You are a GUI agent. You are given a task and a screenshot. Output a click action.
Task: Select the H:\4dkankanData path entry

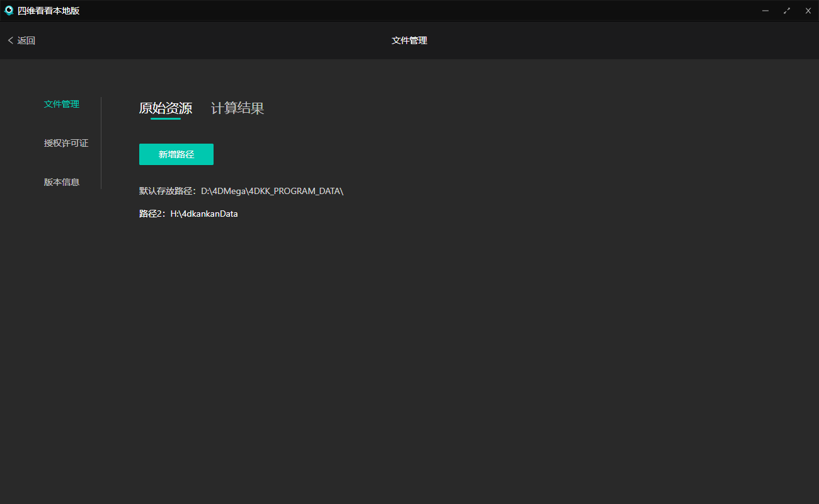click(204, 214)
